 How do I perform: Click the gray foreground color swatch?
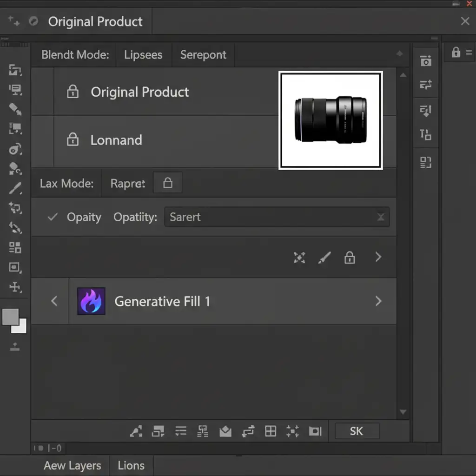tap(11, 317)
